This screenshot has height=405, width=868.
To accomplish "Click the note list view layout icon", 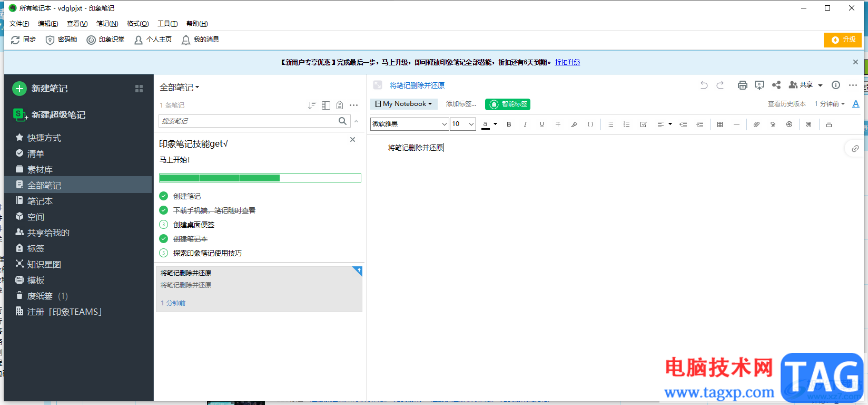I will pos(326,105).
